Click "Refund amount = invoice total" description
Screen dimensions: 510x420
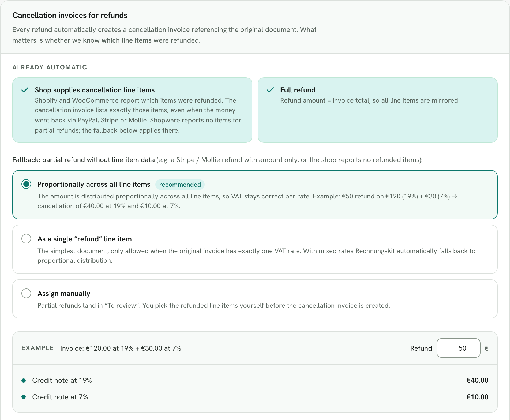(370, 100)
